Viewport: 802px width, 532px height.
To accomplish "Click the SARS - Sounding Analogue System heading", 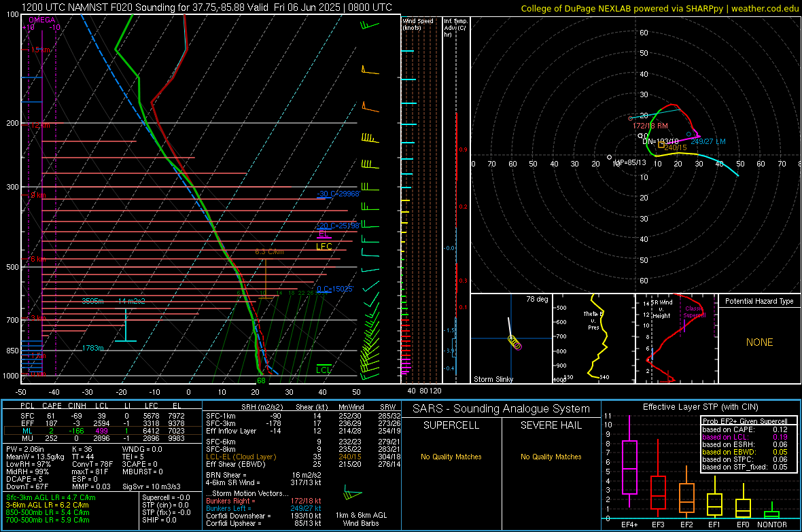I will click(x=501, y=409).
